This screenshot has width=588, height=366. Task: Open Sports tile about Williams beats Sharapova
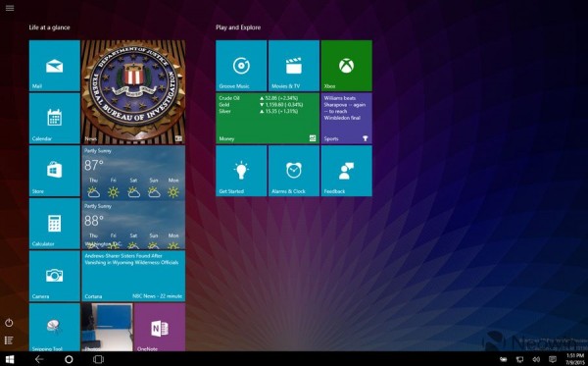347,119
